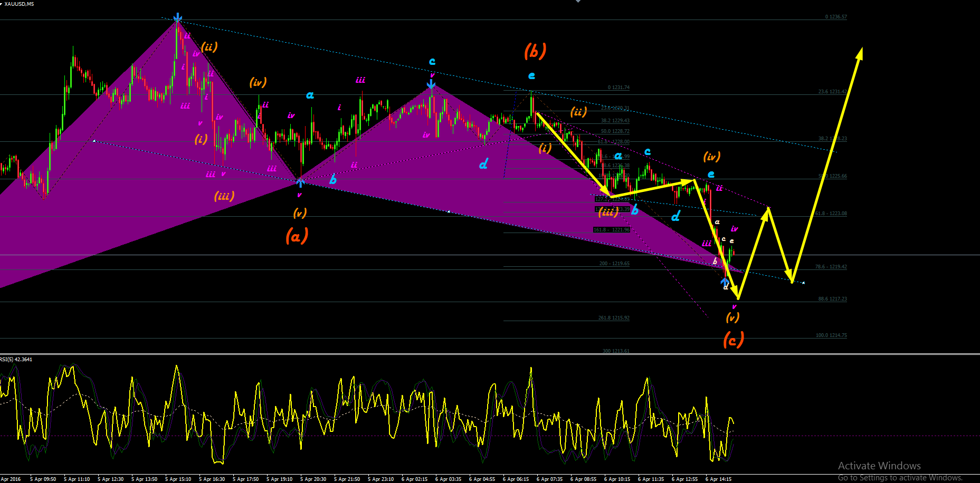This screenshot has height=483, width=980.
Task: Click the 5 Apr 12:30 time label
Action: click(111, 479)
